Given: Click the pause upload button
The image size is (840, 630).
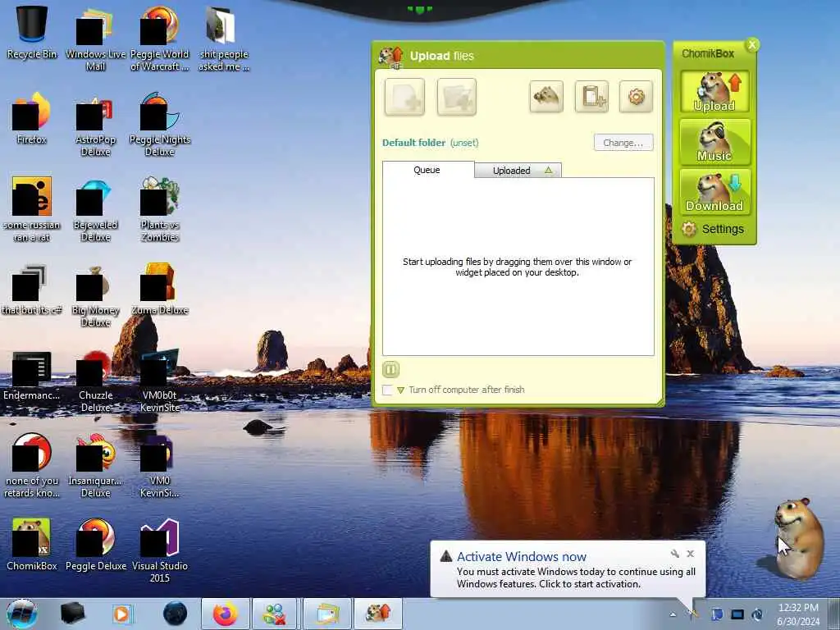Looking at the screenshot, I should click(391, 369).
